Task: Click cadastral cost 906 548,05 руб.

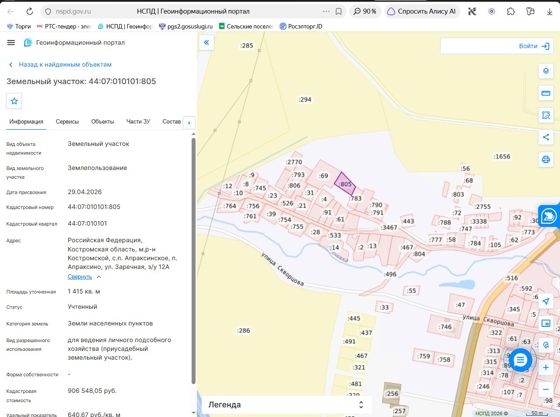Action: 92,391
